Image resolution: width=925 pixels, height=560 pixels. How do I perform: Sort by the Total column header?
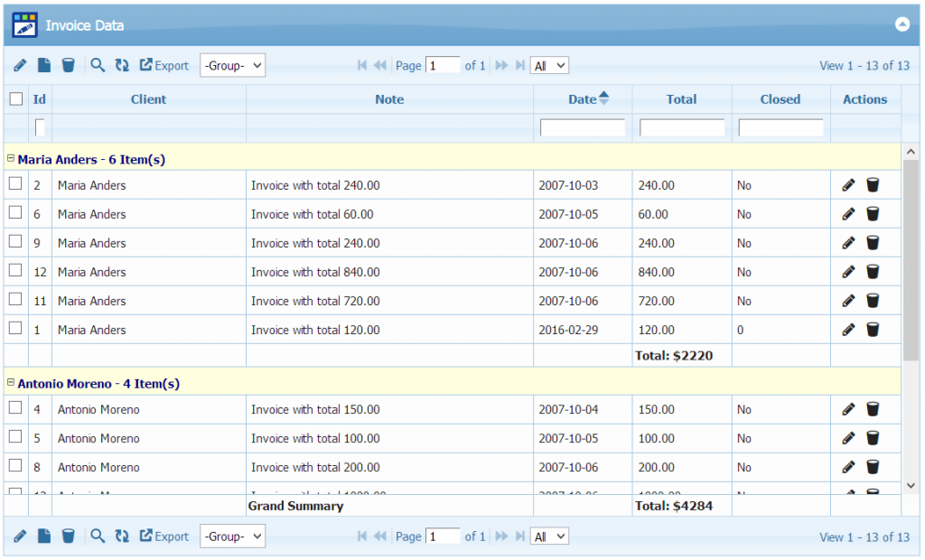pyautogui.click(x=681, y=99)
